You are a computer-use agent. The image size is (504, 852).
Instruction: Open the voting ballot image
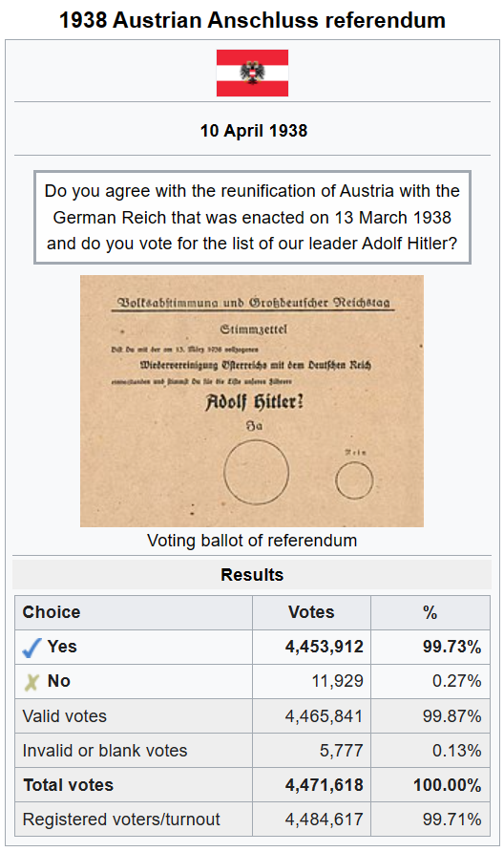pyautogui.click(x=252, y=401)
